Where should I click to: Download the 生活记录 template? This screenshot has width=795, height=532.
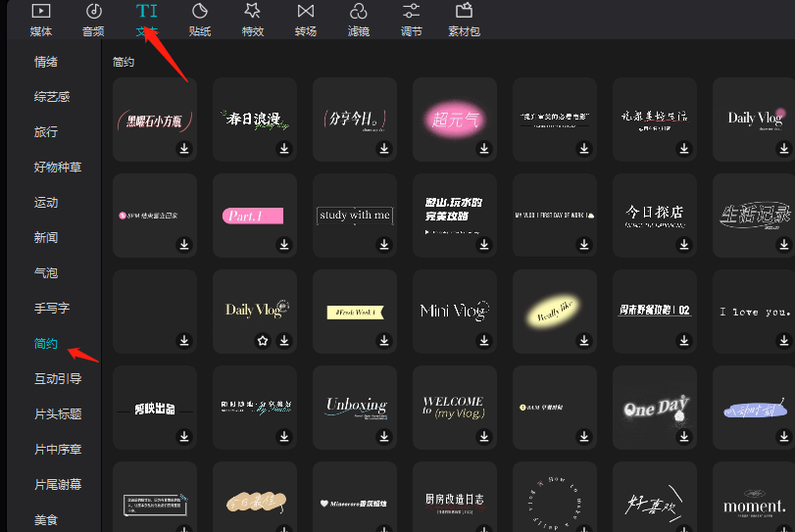[x=784, y=244]
